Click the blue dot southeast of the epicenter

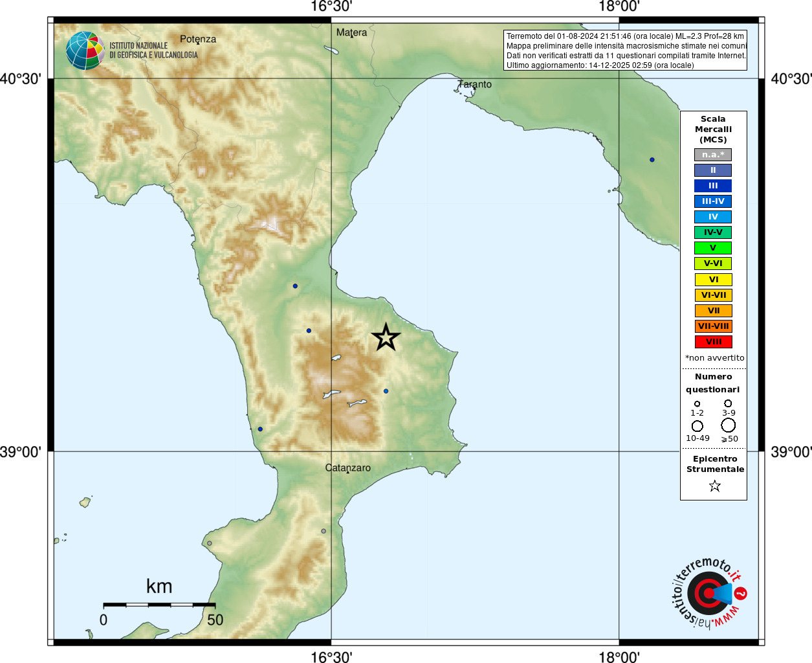[x=386, y=391]
